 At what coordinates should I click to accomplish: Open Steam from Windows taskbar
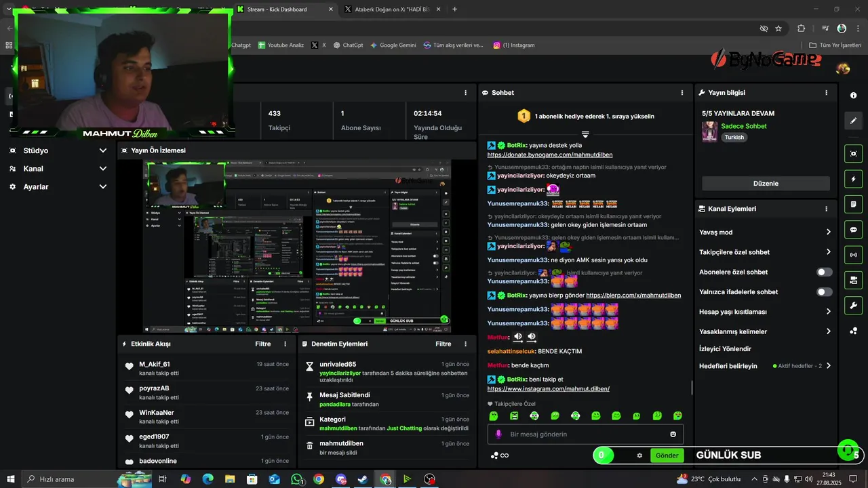point(363,479)
